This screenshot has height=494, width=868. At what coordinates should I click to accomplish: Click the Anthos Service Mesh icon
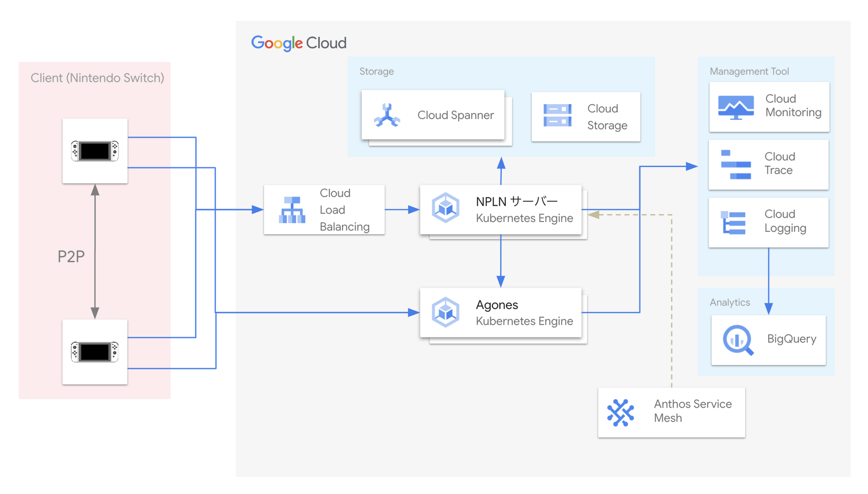(x=621, y=413)
